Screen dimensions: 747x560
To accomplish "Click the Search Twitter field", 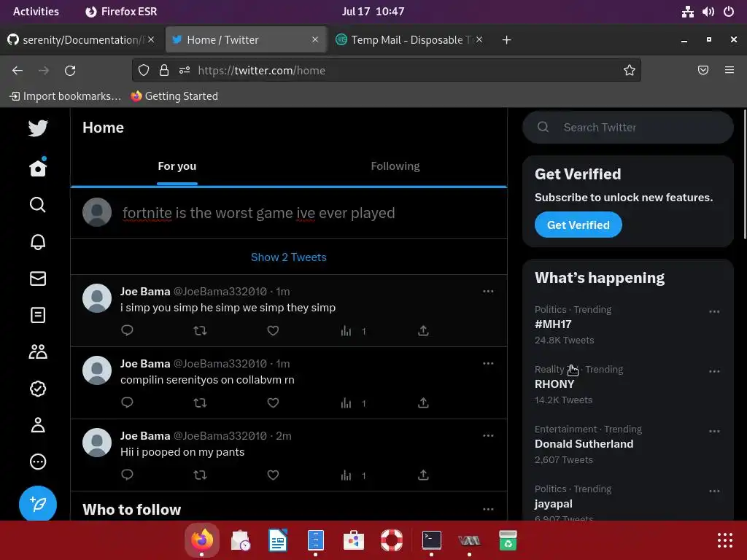I will click(x=628, y=127).
